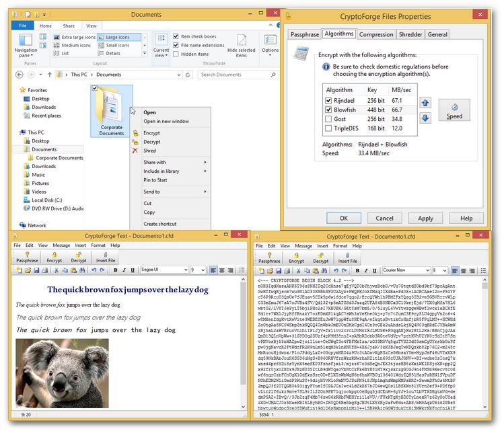This screenshot has height=433, width=504.
Task: Click Insert File paperclip in left CryptoForge Text window
Action: click(x=106, y=255)
